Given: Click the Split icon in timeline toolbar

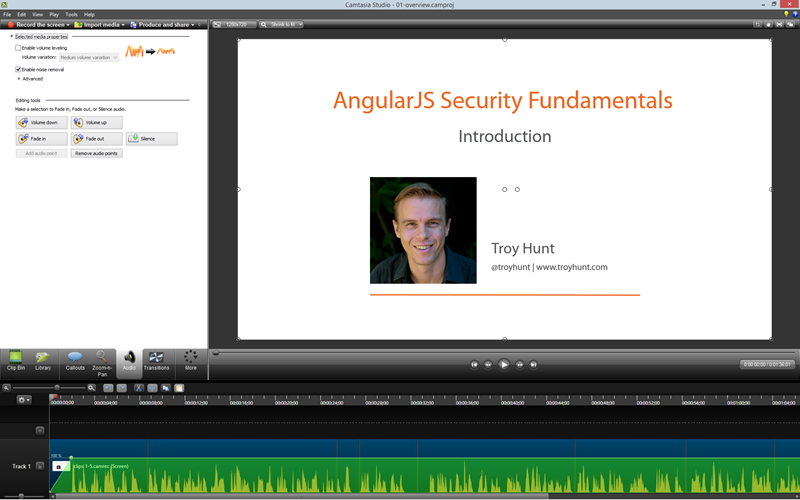Looking at the screenshot, I should pyautogui.click(x=152, y=388).
